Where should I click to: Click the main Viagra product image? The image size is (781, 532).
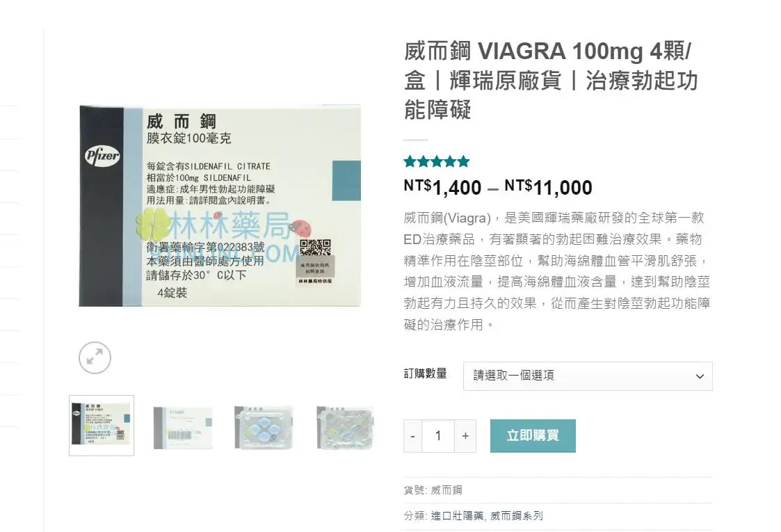220,206
